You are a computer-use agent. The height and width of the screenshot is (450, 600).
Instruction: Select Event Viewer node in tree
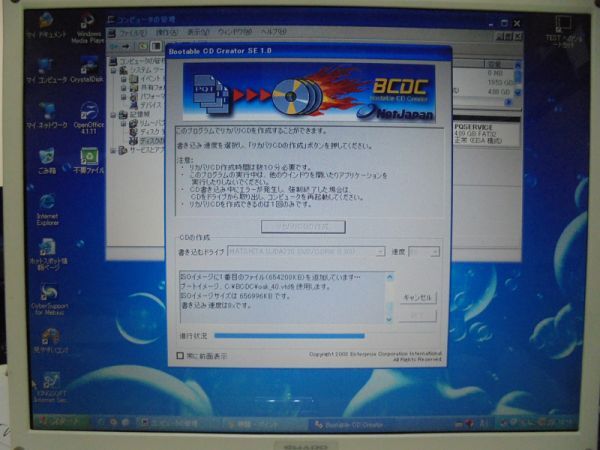coord(146,79)
